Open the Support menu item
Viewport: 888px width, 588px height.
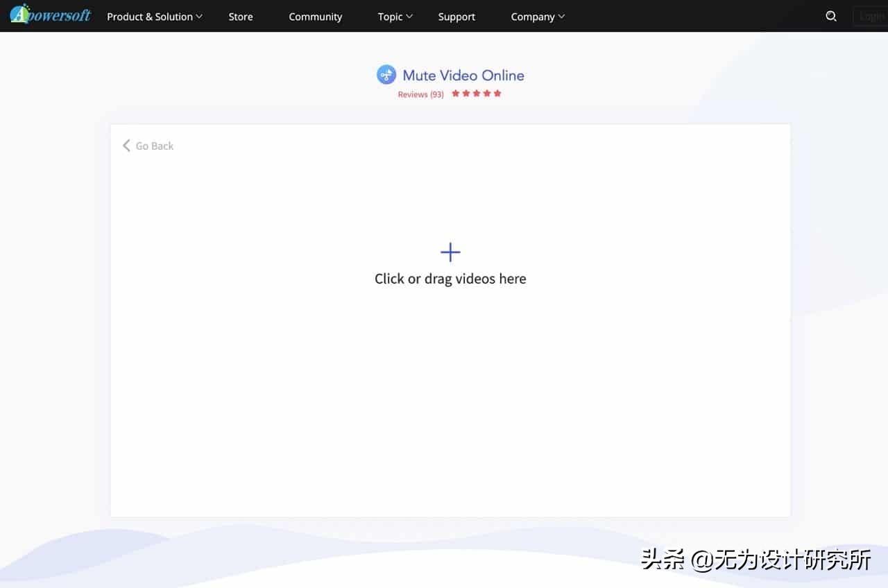coord(456,17)
